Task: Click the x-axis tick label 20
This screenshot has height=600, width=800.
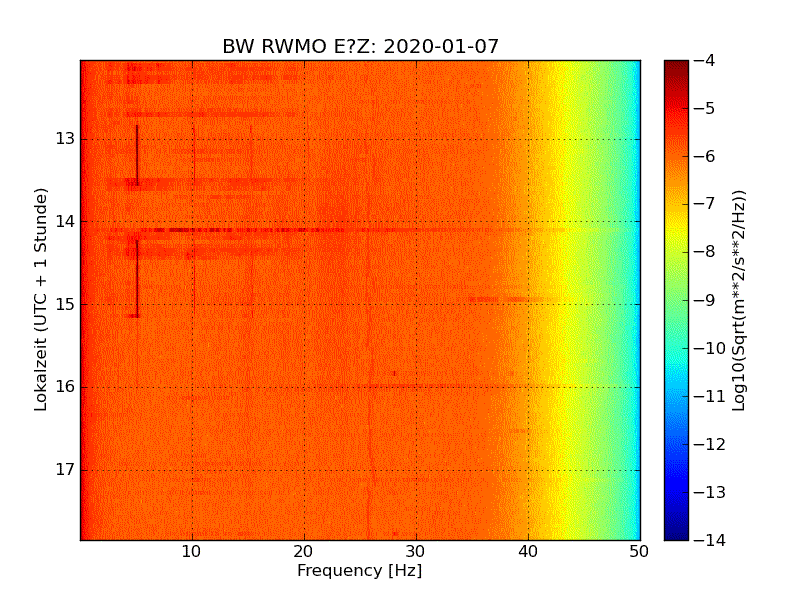Action: pyautogui.click(x=304, y=552)
